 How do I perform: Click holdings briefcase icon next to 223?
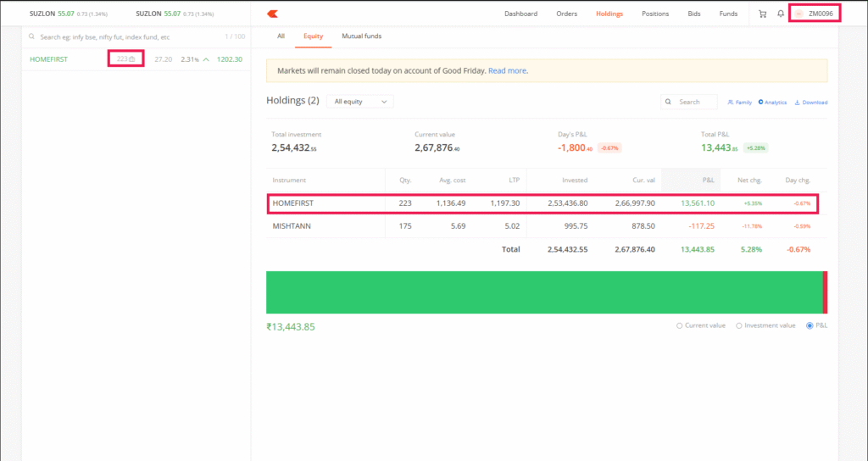coord(131,59)
